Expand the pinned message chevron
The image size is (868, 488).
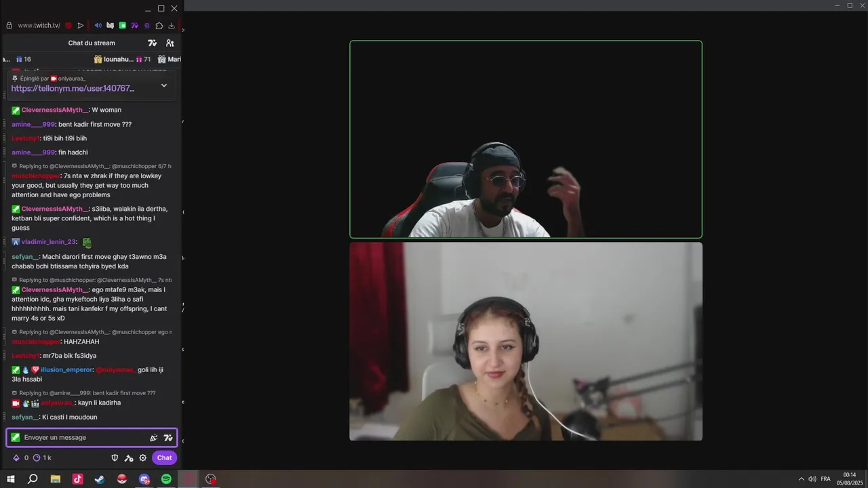coord(163,85)
